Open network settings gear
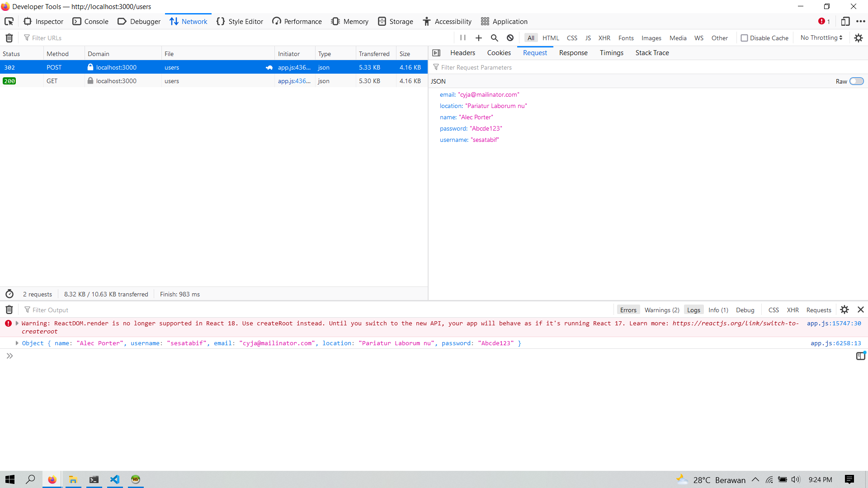Image resolution: width=868 pixels, height=488 pixels. [859, 38]
